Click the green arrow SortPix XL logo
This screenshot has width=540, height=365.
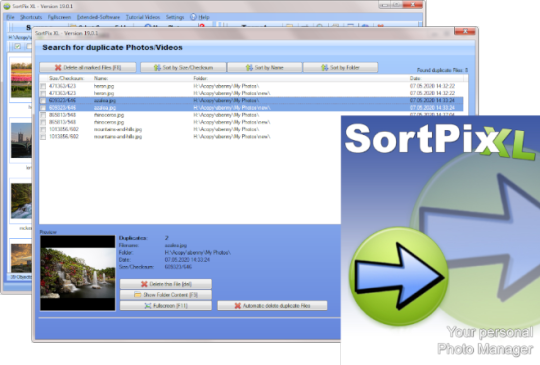(x=399, y=276)
